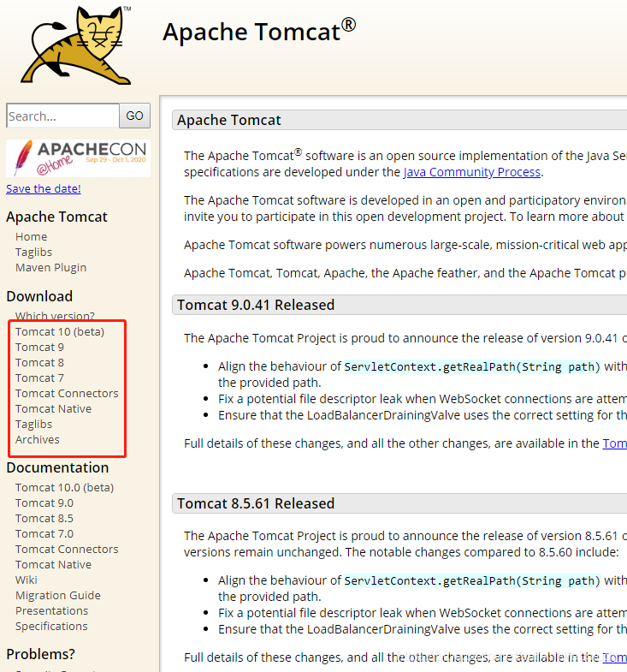Viewport: 627px width, 672px height.
Task: Open Tomcat 7.0 documentation link
Action: pyautogui.click(x=44, y=534)
